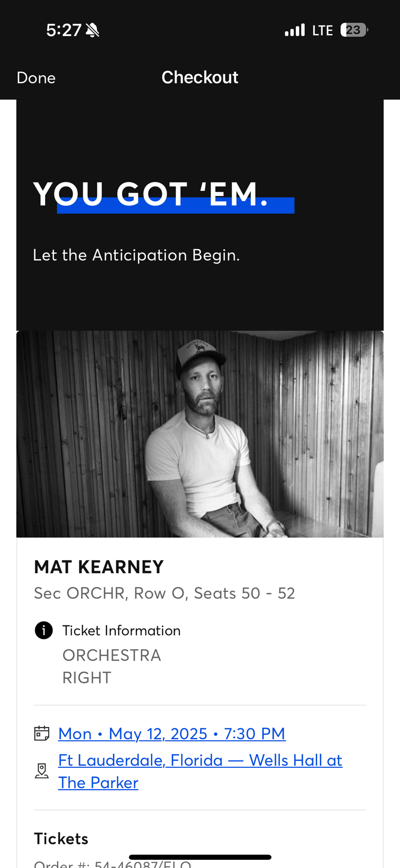The image size is (400, 868).
Task: Open the Mon May 12, 2025 date link
Action: pyautogui.click(x=172, y=733)
